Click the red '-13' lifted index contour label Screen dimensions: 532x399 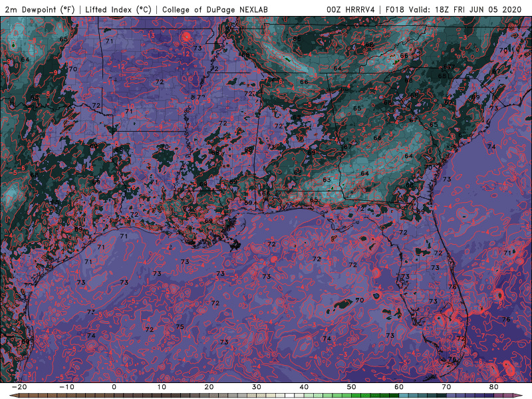[x=149, y=35]
